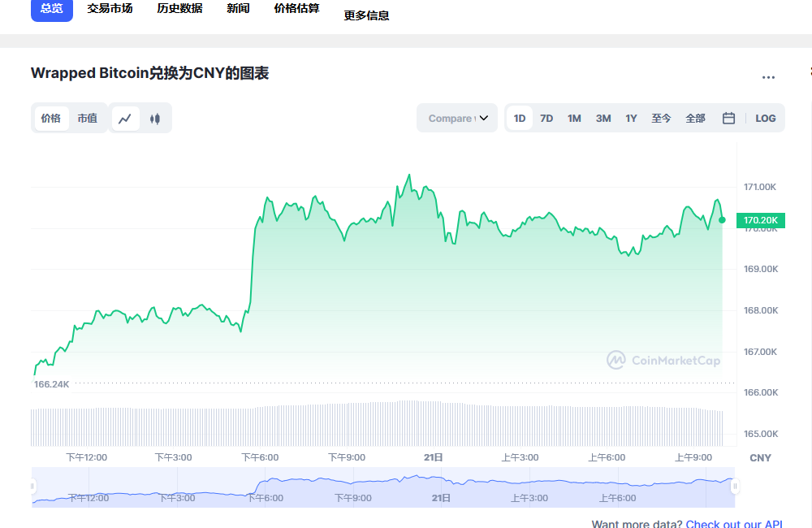812x528 pixels.
Task: Switch to line chart view icon
Action: coord(125,119)
